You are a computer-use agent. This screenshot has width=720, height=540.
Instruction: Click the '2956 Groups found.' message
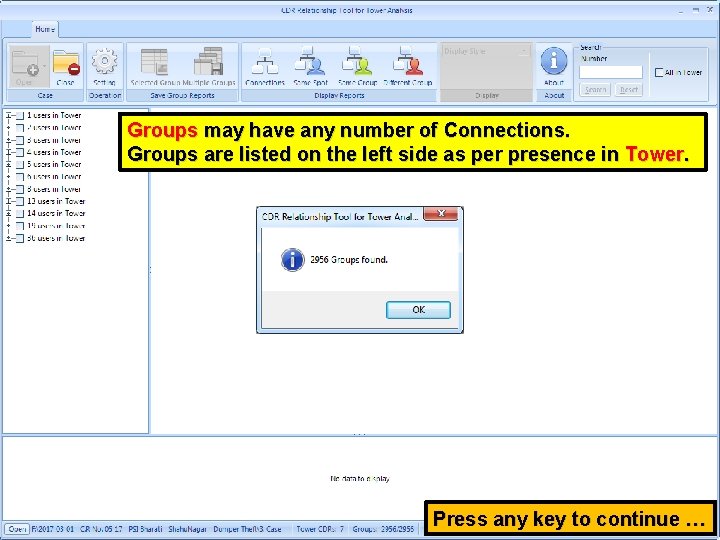[349, 260]
